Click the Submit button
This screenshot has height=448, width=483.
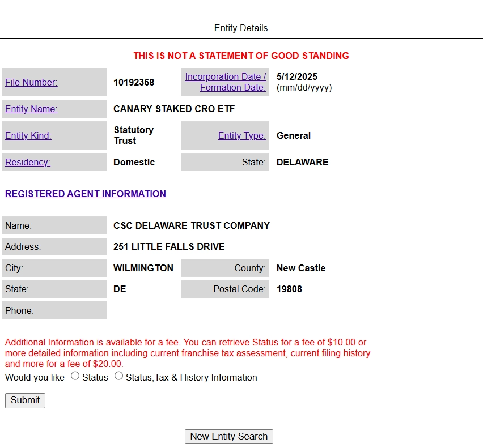(x=26, y=400)
